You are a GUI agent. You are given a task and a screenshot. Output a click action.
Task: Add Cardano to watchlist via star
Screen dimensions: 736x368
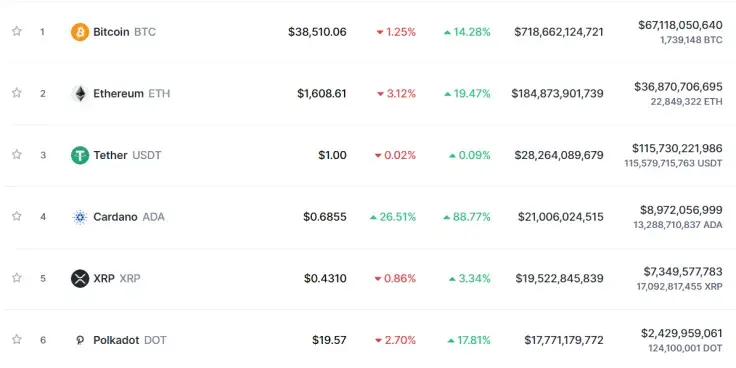[17, 216]
